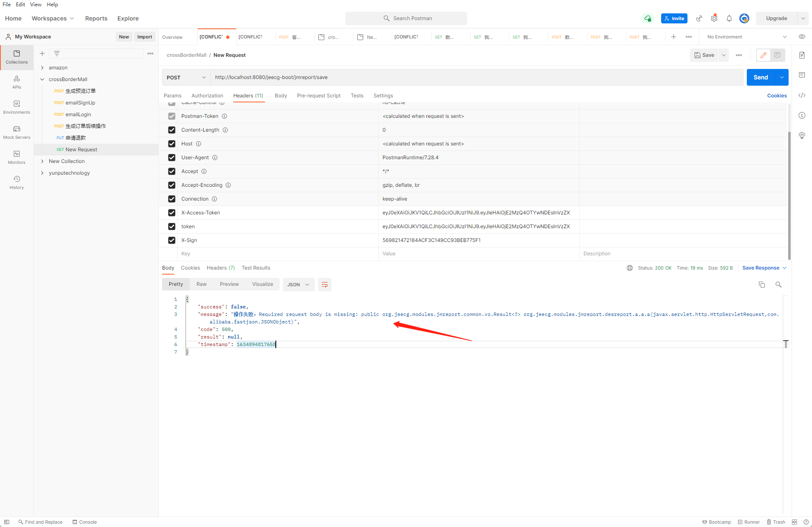This screenshot has height=527, width=812.
Task: Open the Monitors sidebar panel
Action: click(17, 158)
